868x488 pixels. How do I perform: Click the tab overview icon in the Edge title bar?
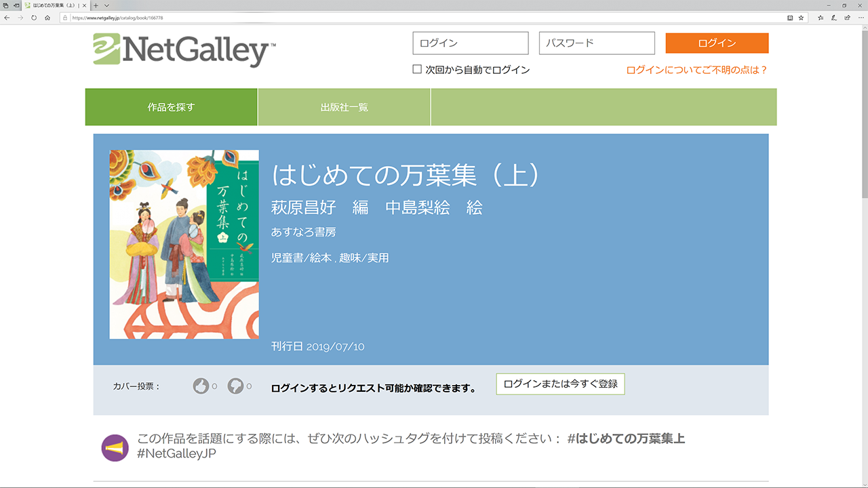coord(5,5)
